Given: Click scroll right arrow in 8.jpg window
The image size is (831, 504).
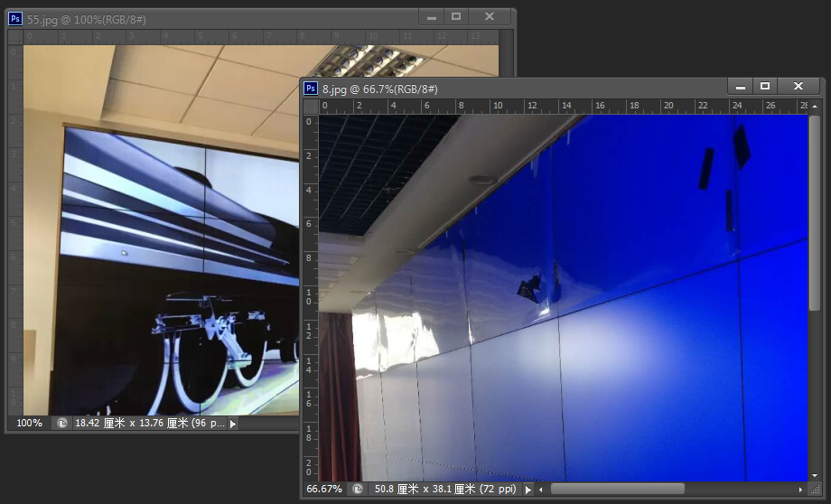Looking at the screenshot, I should (x=800, y=490).
